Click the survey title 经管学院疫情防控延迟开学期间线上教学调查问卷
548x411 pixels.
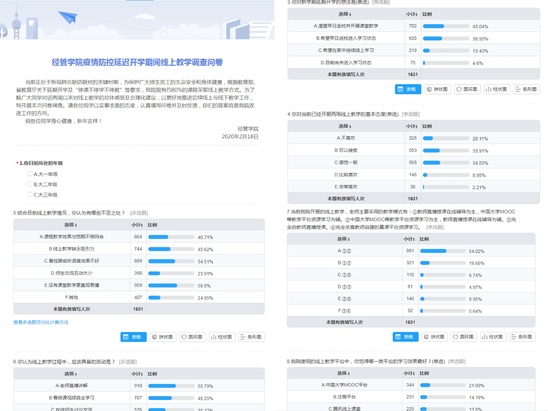click(137, 62)
